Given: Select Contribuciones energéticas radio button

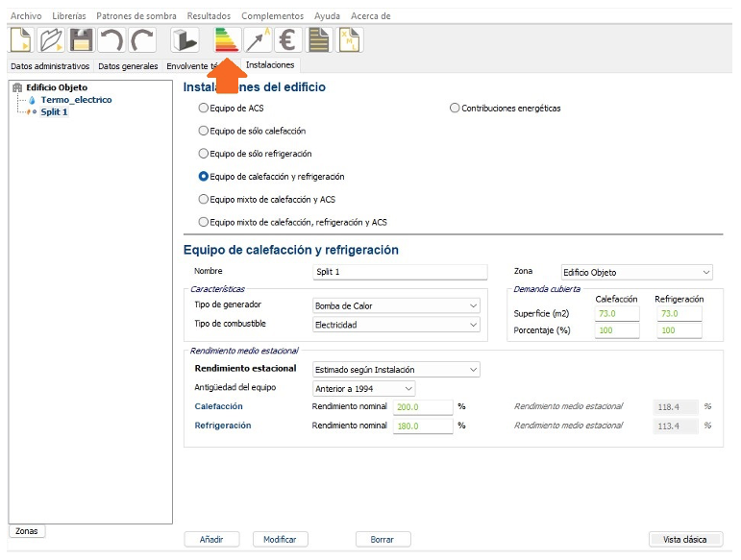Looking at the screenshot, I should pos(455,108).
